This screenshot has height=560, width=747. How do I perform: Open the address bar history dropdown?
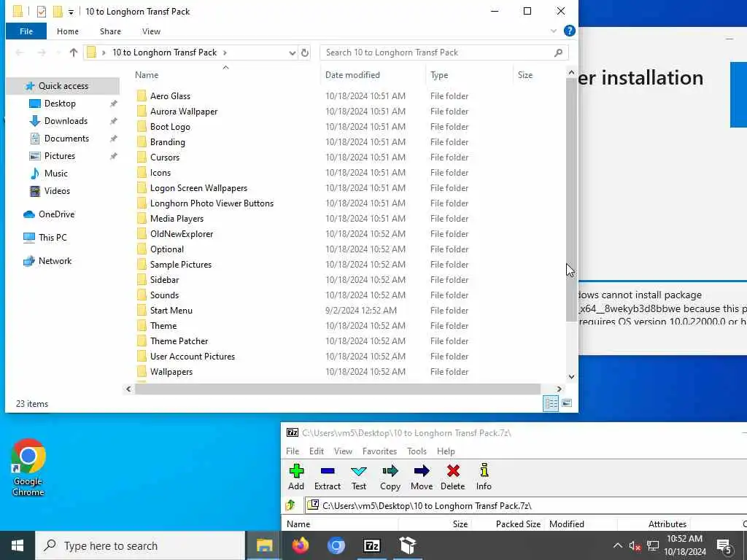[x=292, y=52]
